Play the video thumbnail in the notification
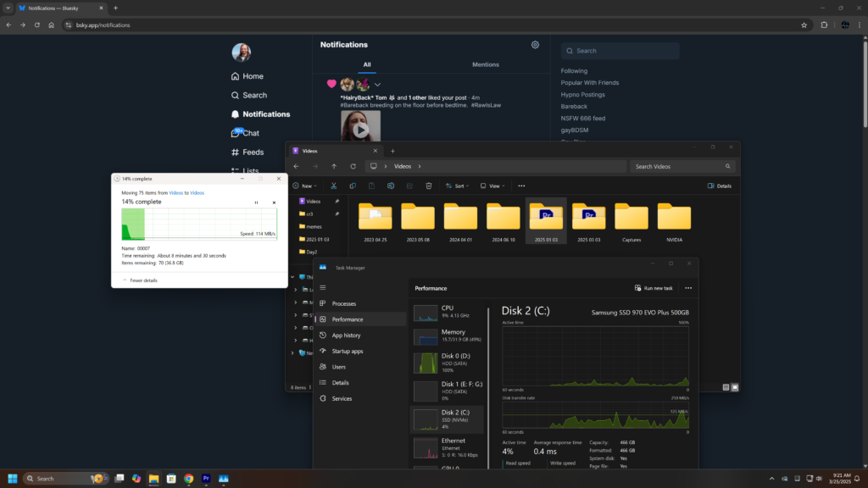 point(361,130)
